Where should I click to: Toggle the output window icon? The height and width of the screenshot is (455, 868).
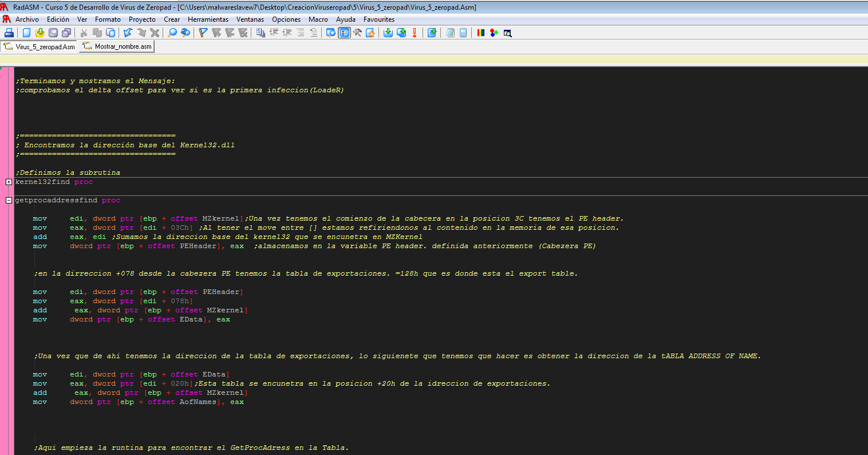(330, 33)
